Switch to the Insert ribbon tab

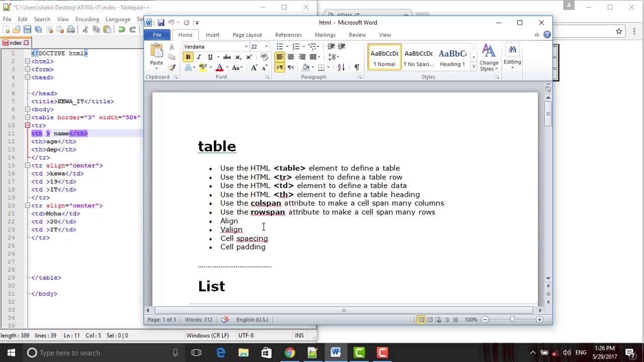[212, 35]
